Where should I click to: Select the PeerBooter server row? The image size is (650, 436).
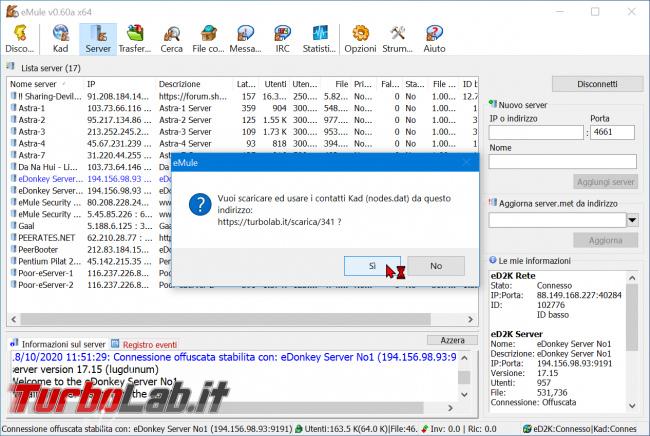[90, 249]
